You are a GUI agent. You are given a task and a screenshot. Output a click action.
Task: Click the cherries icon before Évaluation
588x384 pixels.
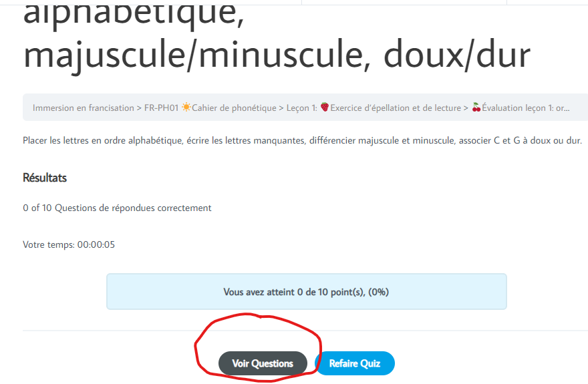click(476, 108)
